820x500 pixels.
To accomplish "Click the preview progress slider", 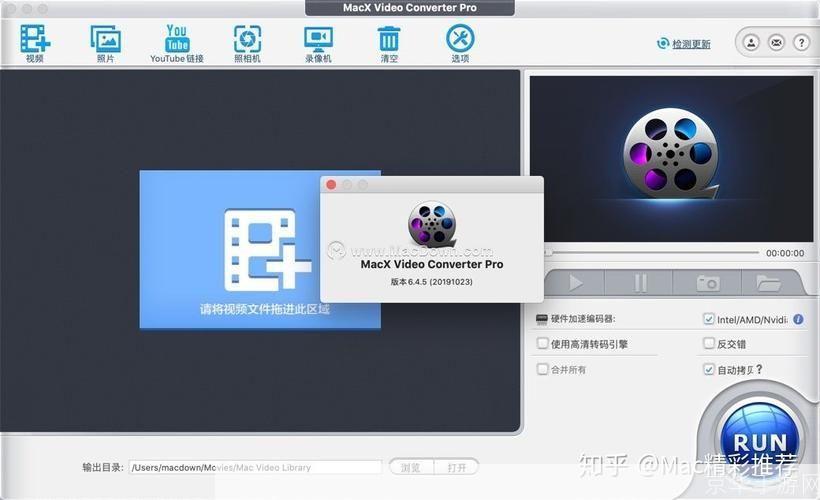I will 652,253.
